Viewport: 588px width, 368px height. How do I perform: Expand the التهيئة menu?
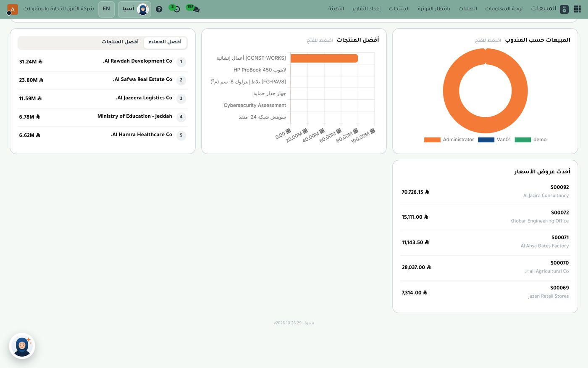pyautogui.click(x=336, y=9)
